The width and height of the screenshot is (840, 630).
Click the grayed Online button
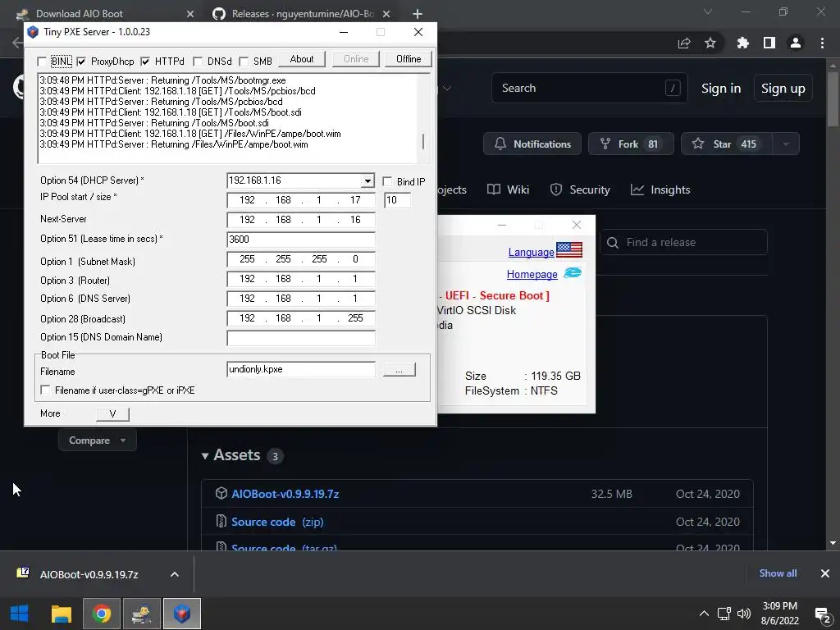tap(356, 59)
